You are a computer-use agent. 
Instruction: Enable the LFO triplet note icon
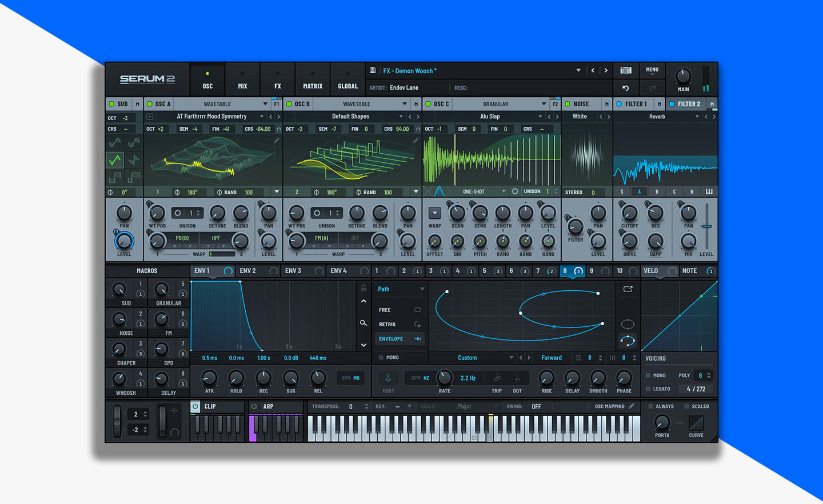(497, 378)
